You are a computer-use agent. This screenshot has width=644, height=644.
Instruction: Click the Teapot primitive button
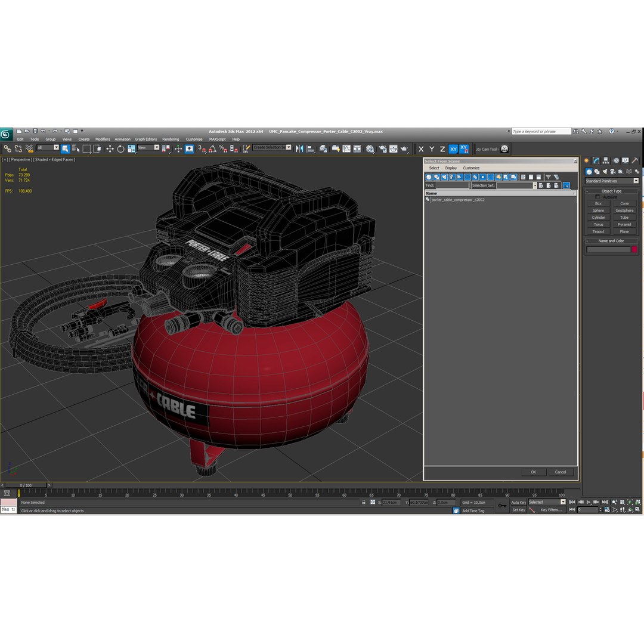pos(598,231)
